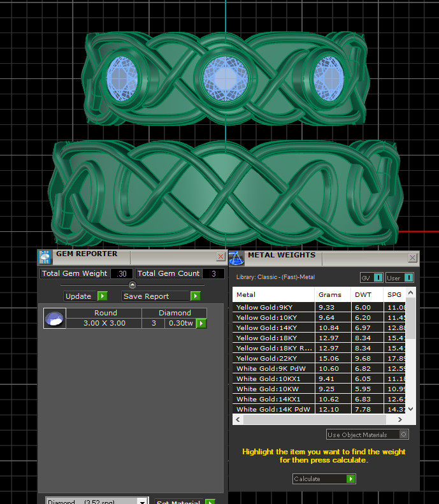The height and width of the screenshot is (504, 439).
Task: Enable Use Object Materials option
Action: (403, 435)
